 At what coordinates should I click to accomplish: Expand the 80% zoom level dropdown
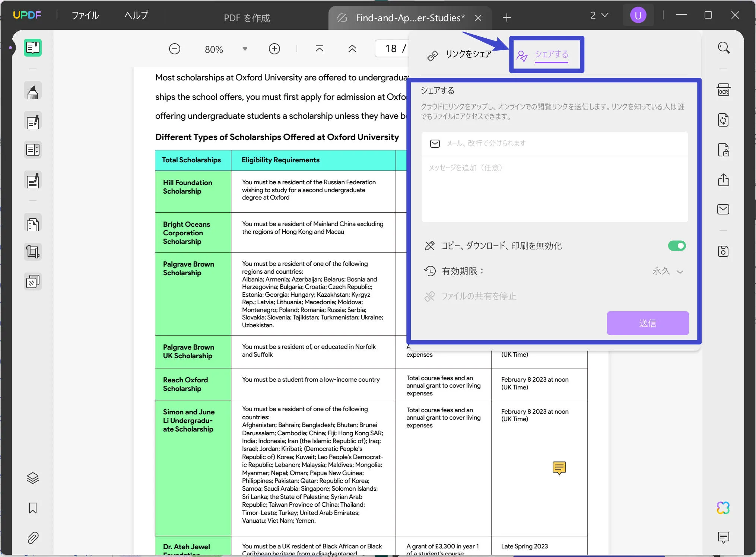pos(245,49)
